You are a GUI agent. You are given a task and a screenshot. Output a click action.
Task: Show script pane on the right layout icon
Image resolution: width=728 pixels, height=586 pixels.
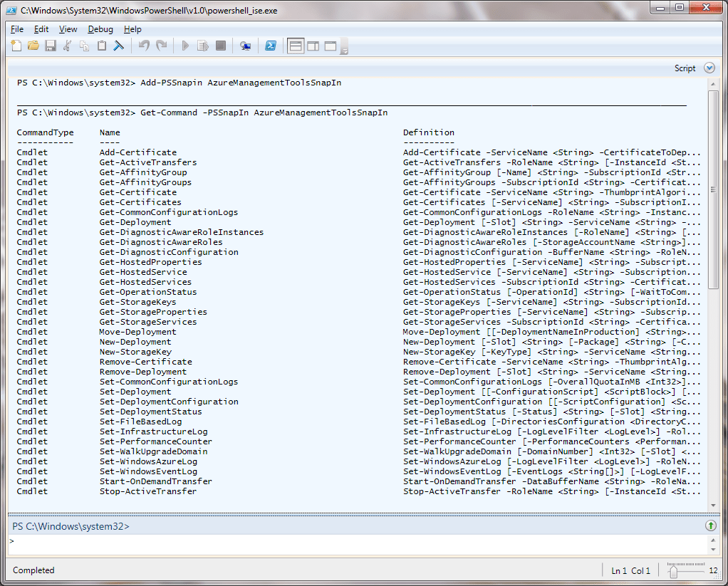313,46
